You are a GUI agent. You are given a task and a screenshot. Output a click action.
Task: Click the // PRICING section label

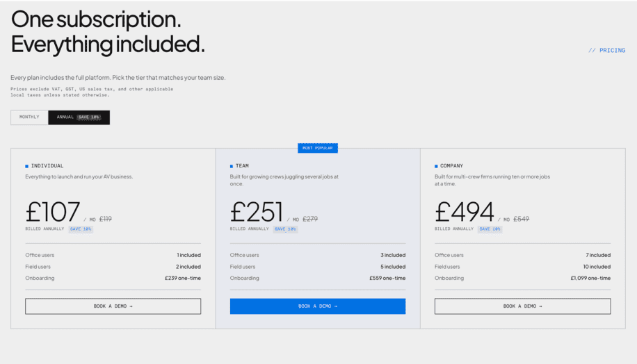[607, 50]
